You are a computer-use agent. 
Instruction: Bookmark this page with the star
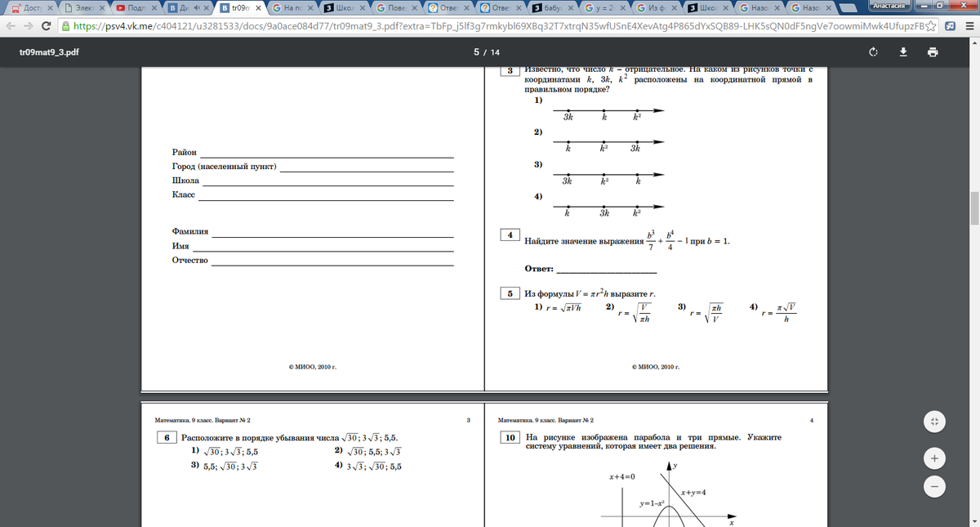tap(932, 25)
